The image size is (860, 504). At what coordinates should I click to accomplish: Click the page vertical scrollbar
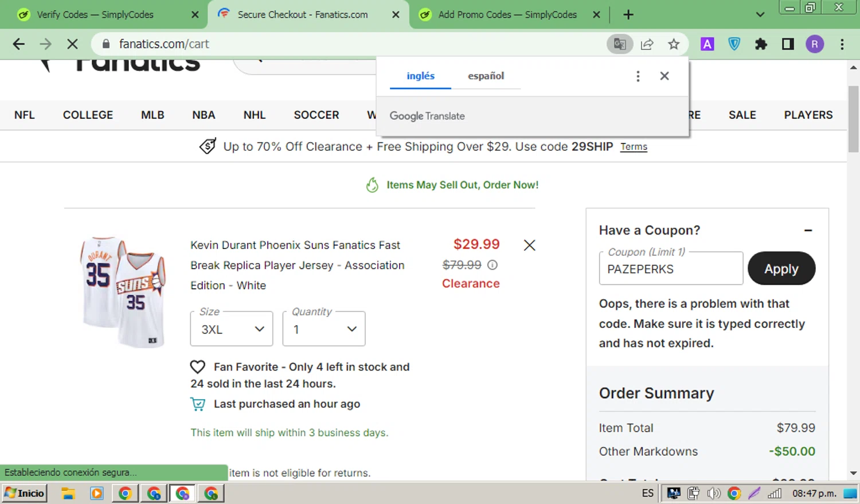[853, 119]
